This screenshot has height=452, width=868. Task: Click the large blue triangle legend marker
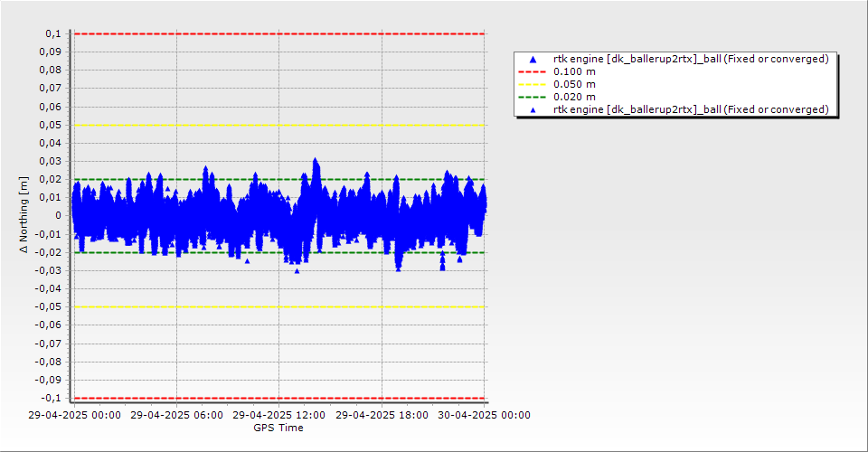click(x=533, y=59)
